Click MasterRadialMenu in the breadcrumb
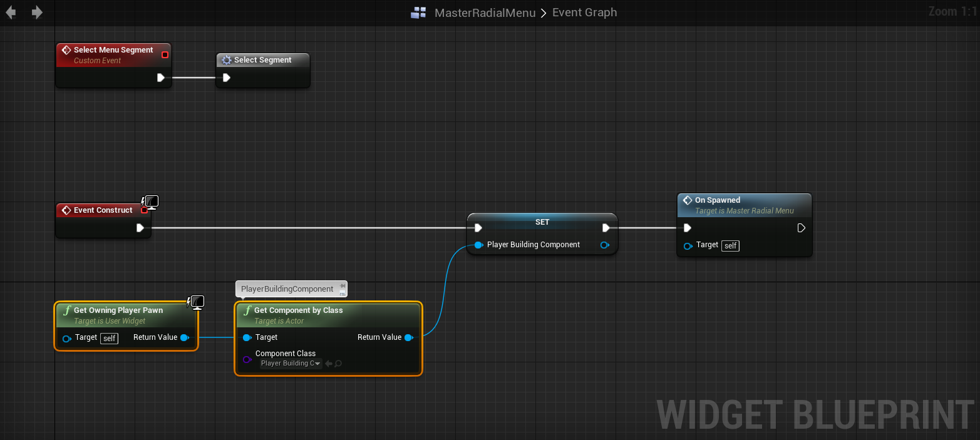Screen dimensions: 980x440 click(x=485, y=13)
